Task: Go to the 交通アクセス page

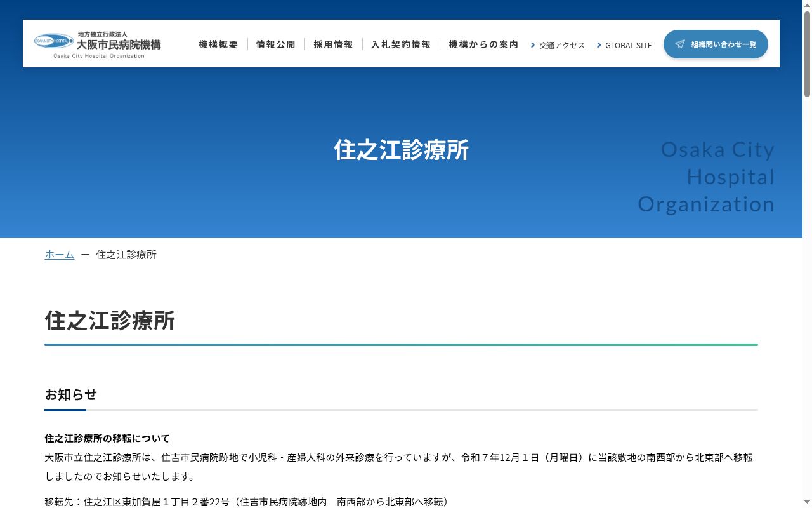Action: point(562,45)
